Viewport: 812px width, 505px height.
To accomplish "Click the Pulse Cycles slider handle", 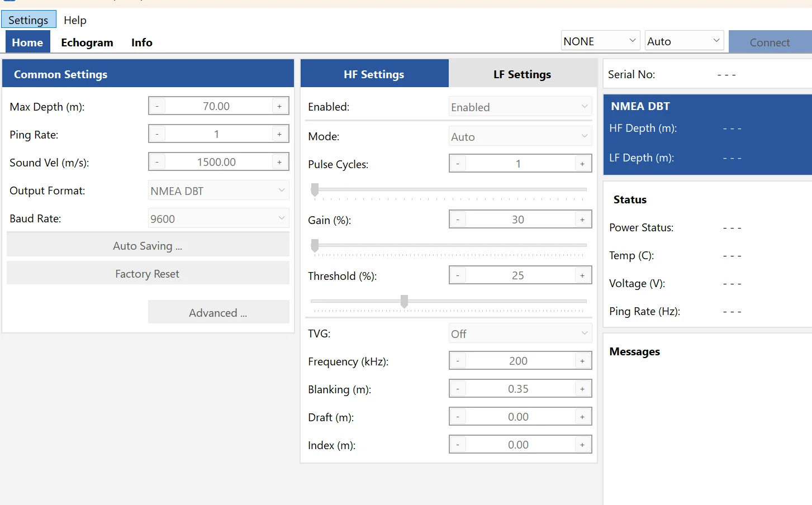I will (x=315, y=190).
